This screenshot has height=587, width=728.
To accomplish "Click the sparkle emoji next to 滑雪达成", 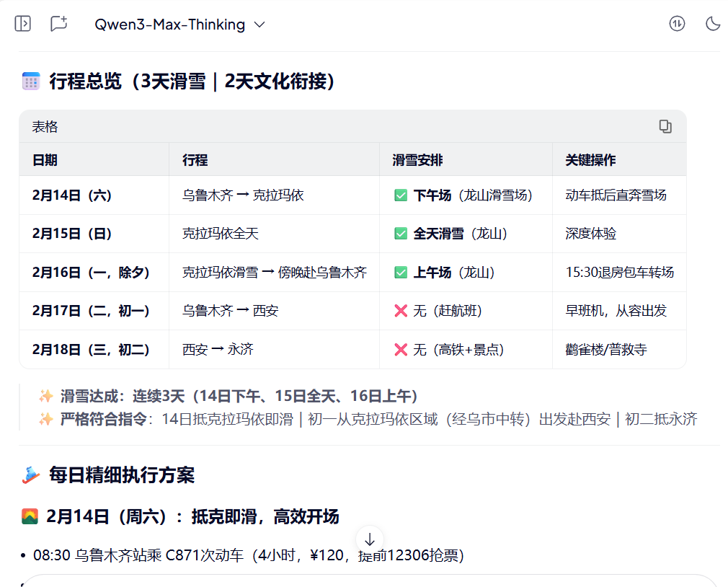I will coord(46,396).
